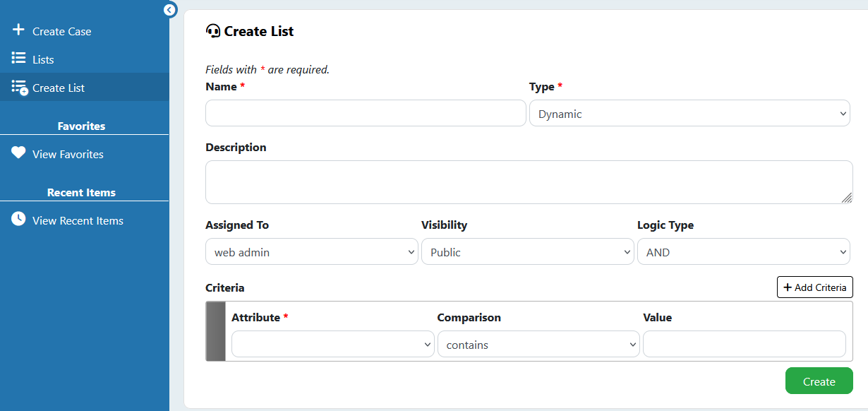The image size is (868, 411).
Task: Click the gray drag handle on the criteria row
Action: coord(215,331)
